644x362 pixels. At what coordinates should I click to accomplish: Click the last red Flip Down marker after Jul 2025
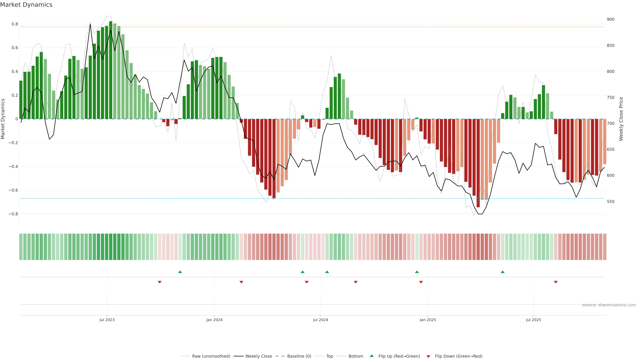pos(556,282)
